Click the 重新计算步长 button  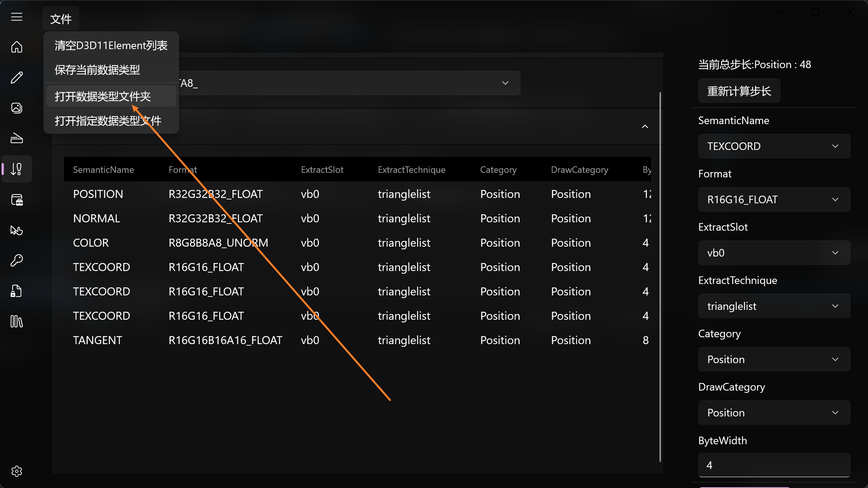pyautogui.click(x=739, y=91)
